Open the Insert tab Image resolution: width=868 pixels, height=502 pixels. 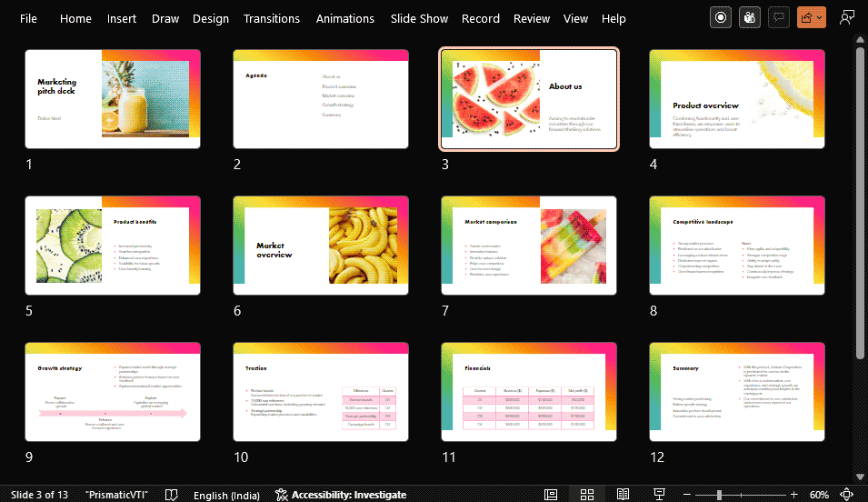coord(121,18)
